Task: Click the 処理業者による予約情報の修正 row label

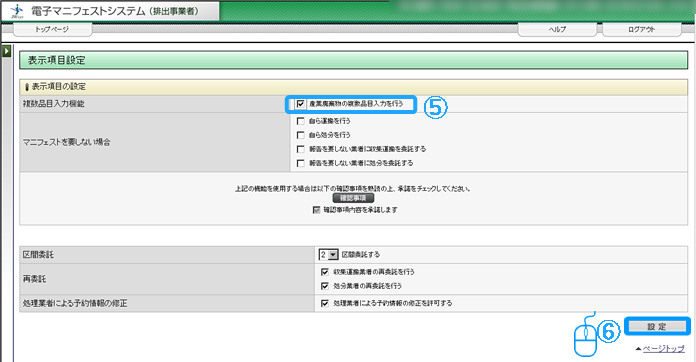Action: pos(75,303)
